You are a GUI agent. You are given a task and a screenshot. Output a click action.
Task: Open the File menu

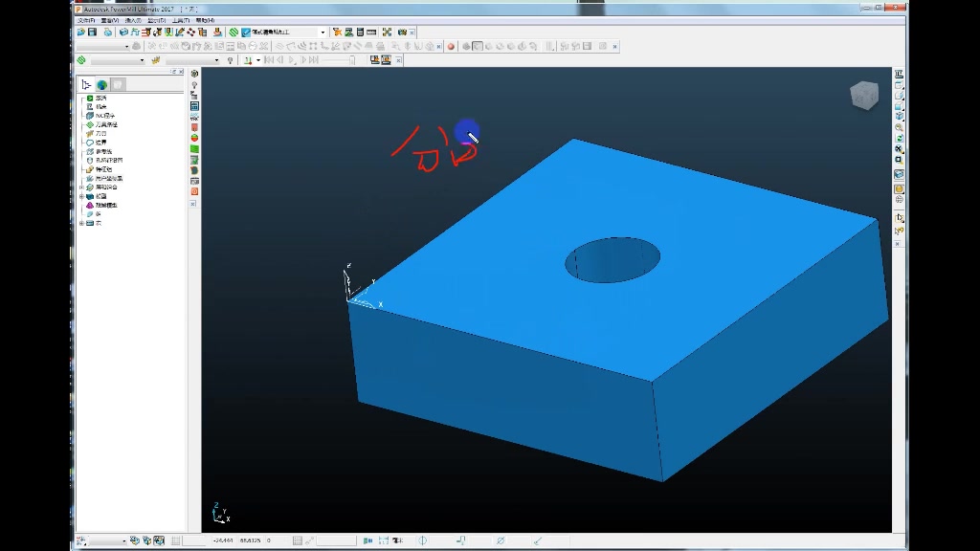86,21
